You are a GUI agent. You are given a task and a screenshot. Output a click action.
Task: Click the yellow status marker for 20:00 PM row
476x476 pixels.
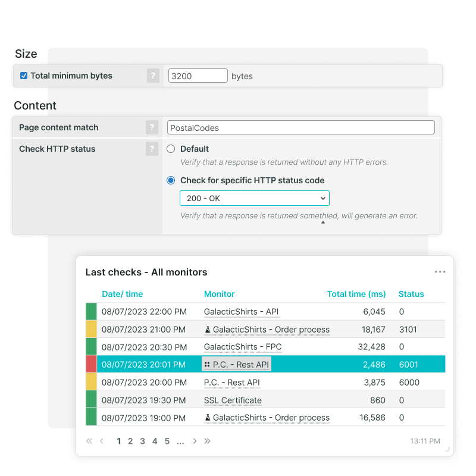91,382
